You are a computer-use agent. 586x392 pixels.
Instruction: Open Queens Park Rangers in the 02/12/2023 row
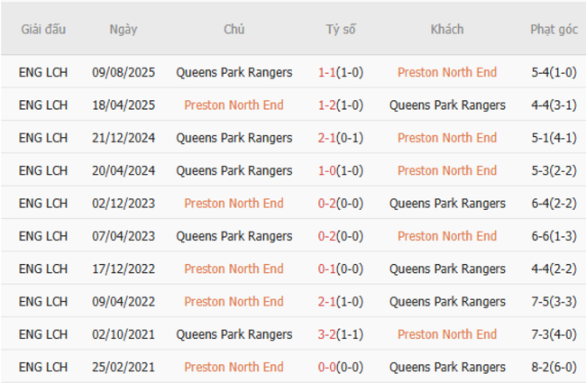pyautogui.click(x=447, y=203)
